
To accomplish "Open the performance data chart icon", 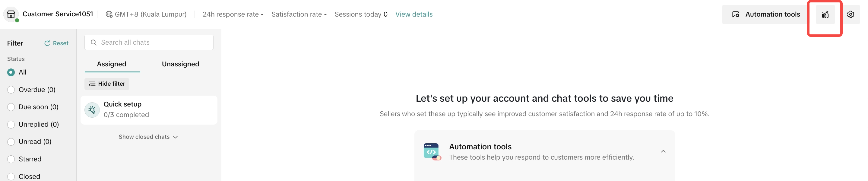I will coord(825,14).
